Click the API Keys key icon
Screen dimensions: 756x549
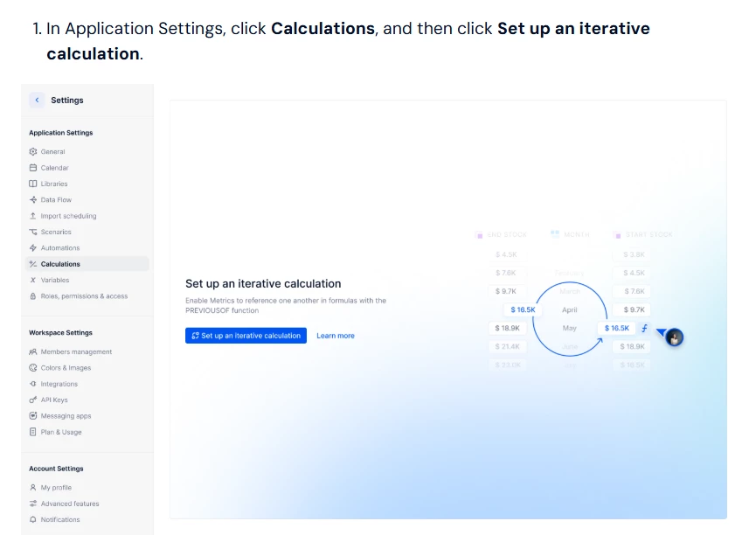(x=33, y=400)
